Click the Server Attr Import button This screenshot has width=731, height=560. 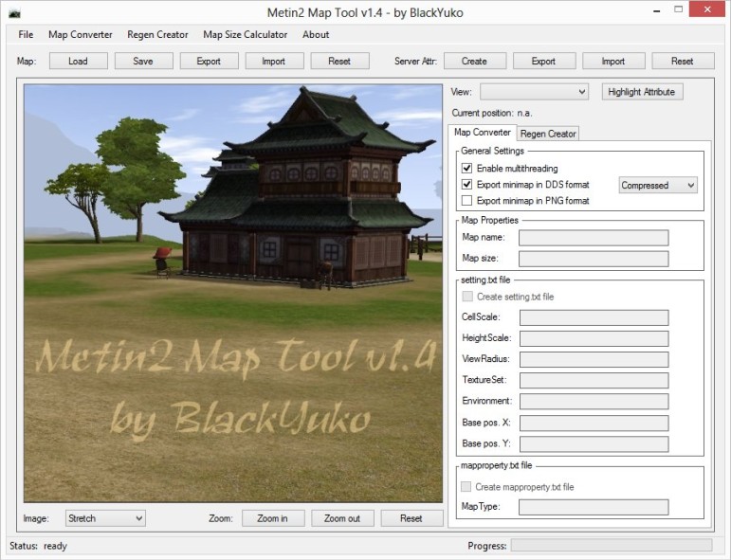click(x=613, y=61)
